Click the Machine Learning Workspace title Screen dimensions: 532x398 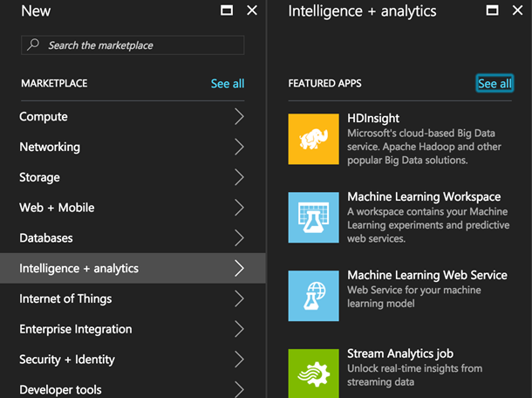[424, 196]
